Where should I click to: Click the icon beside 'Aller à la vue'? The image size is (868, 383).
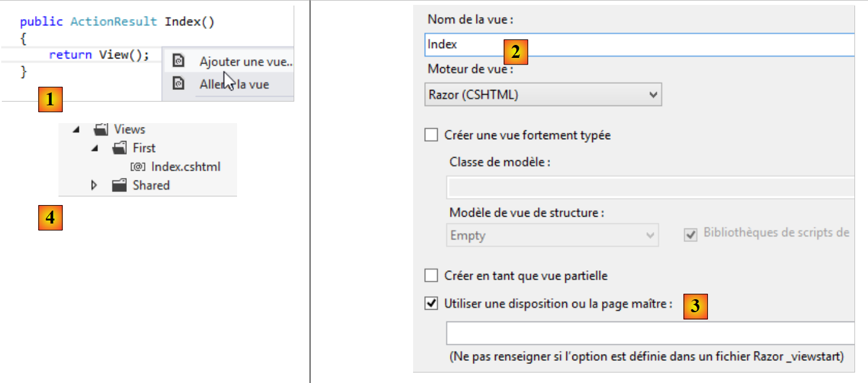pyautogui.click(x=179, y=84)
